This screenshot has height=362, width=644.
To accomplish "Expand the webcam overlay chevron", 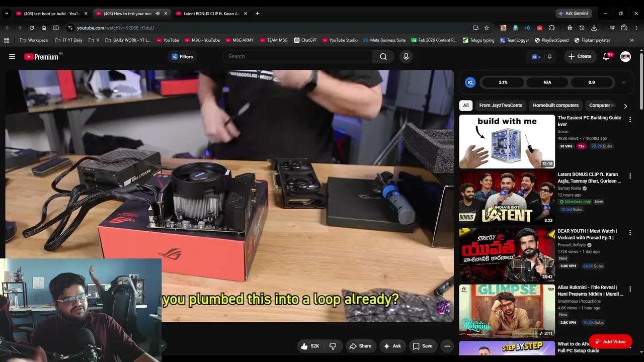I will (162, 345).
